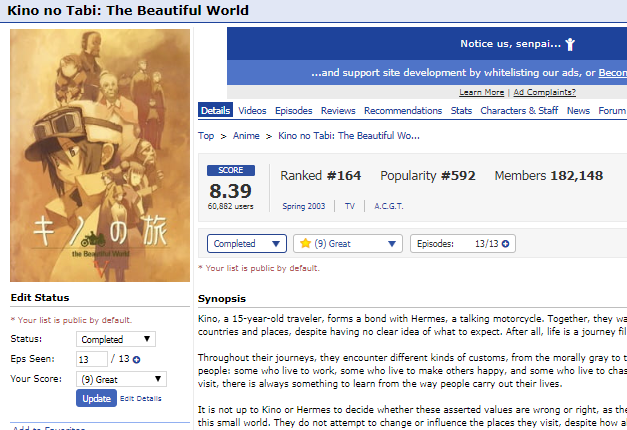Click into the Eps Seen input field
The height and width of the screenshot is (430, 627).
pyautogui.click(x=92, y=360)
